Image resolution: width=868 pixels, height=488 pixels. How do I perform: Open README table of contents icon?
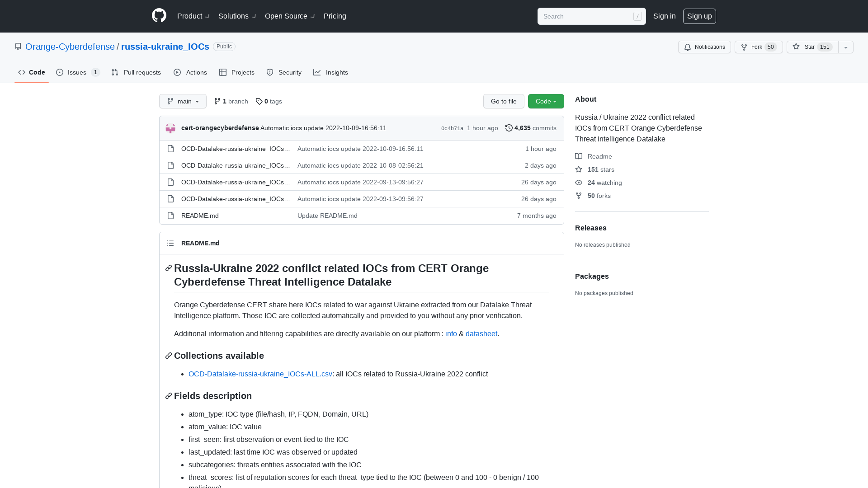(x=170, y=243)
